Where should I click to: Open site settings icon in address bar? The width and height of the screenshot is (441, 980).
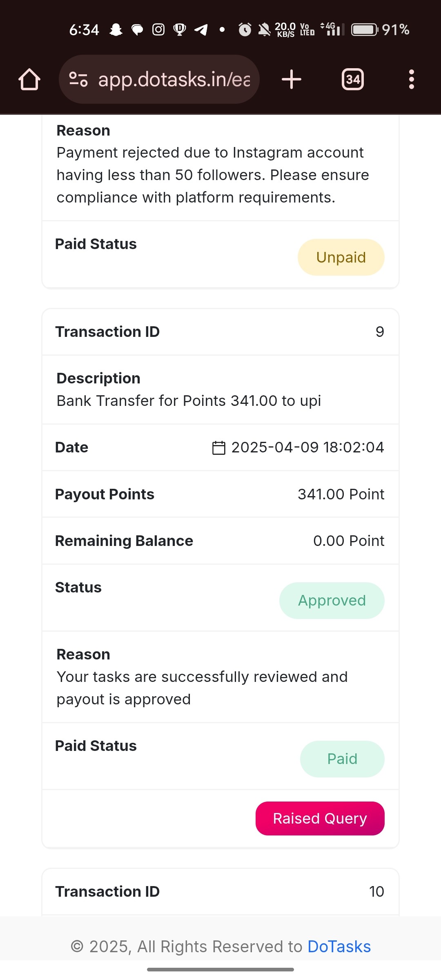[x=78, y=79]
